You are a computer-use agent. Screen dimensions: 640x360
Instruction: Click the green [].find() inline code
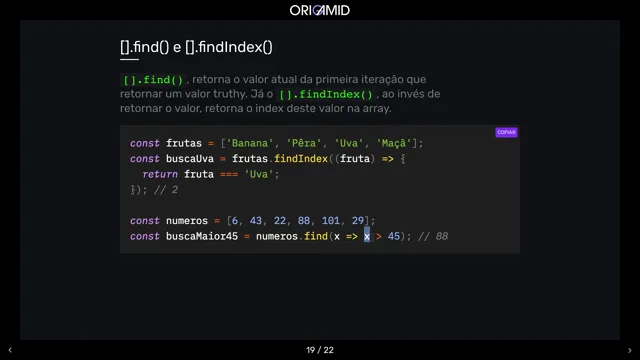[153, 80]
